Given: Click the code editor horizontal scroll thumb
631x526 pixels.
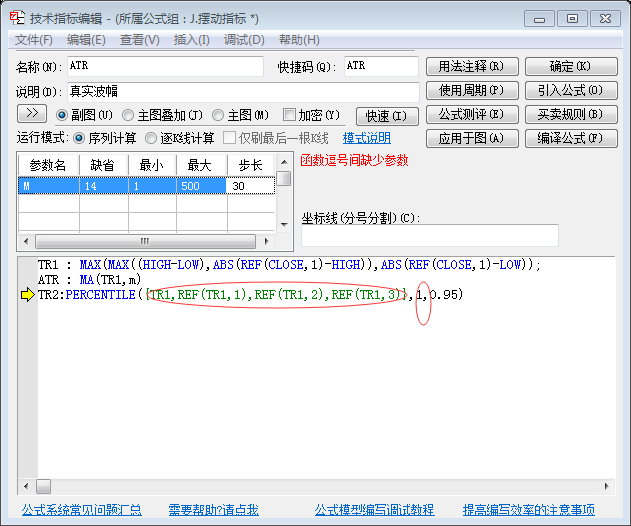Looking at the screenshot, I should point(43,486).
